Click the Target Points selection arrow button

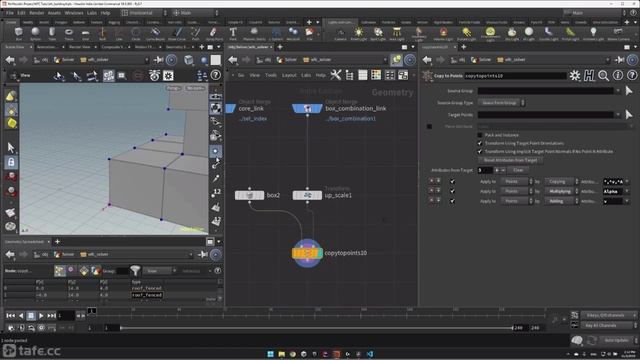point(629,115)
